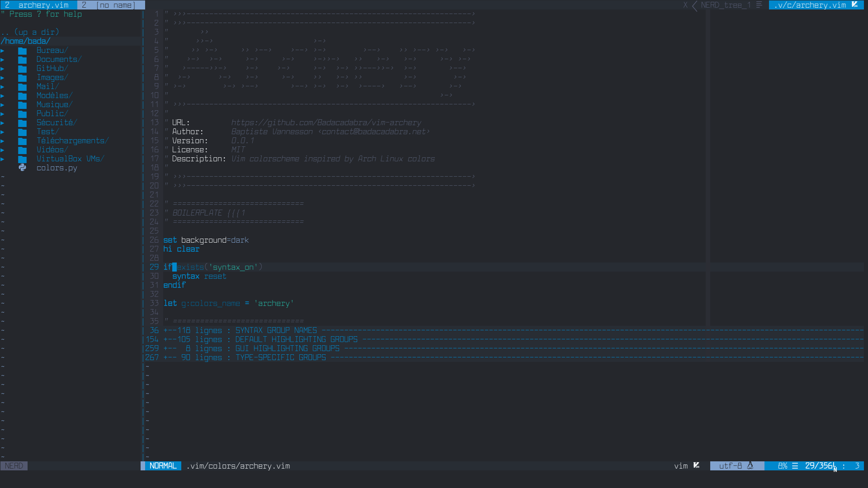Unfold the GUI HIGHLIGHTING GROUPS section
The width and height of the screenshot is (868, 488).
(287, 348)
